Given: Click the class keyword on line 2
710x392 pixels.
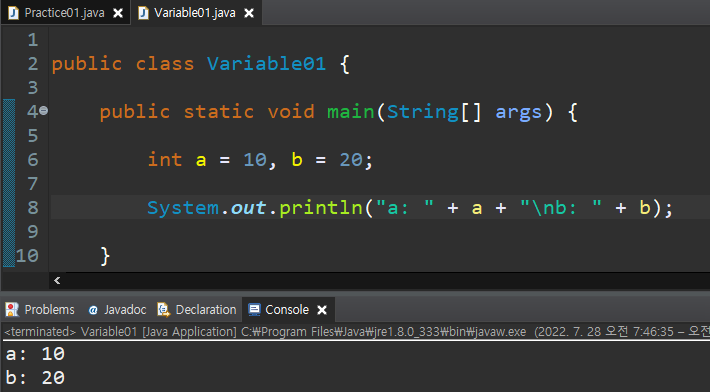Looking at the screenshot, I should pos(165,64).
